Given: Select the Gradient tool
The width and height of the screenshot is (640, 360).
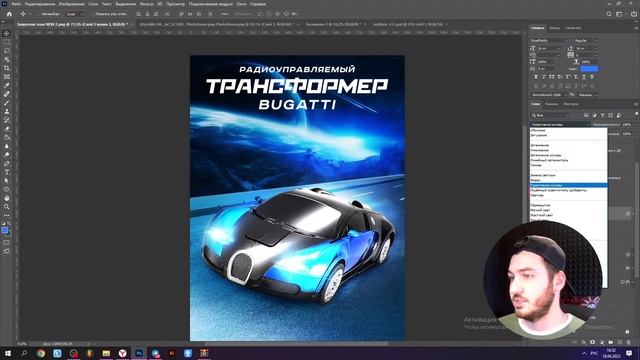Looking at the screenshot, I should click(x=7, y=137).
